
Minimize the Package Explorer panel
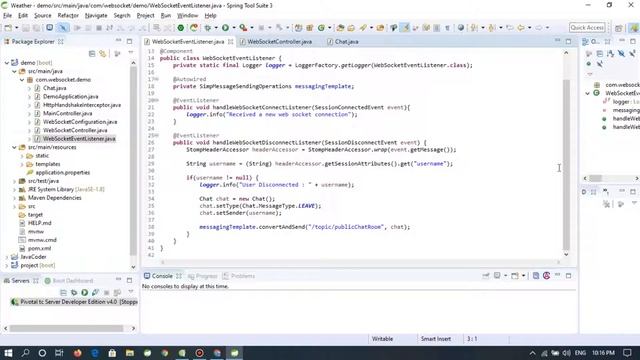(x=118, y=40)
